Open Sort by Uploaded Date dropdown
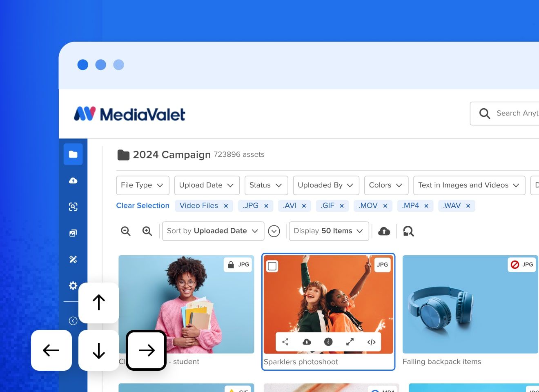Viewport: 539px width, 392px height. (x=213, y=231)
